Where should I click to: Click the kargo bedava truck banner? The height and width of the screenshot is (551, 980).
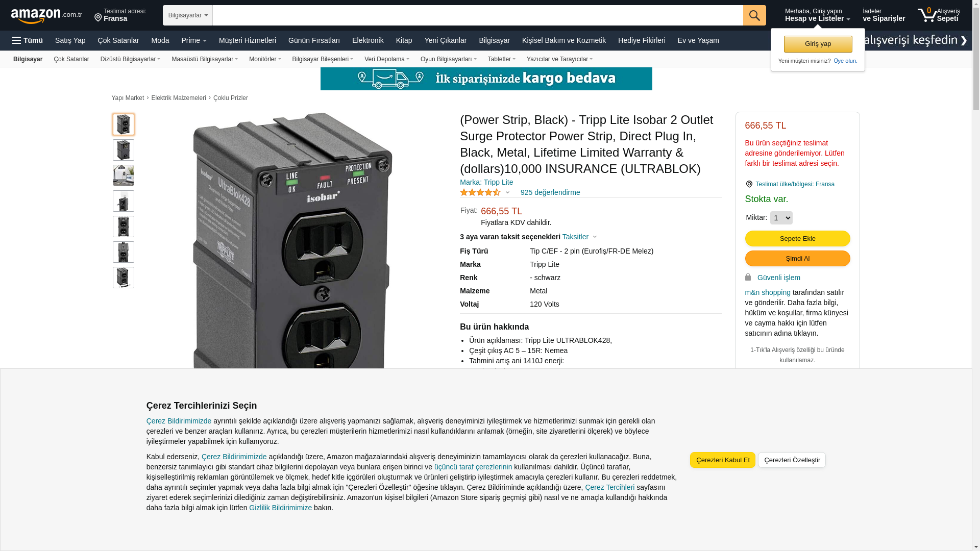(486, 79)
